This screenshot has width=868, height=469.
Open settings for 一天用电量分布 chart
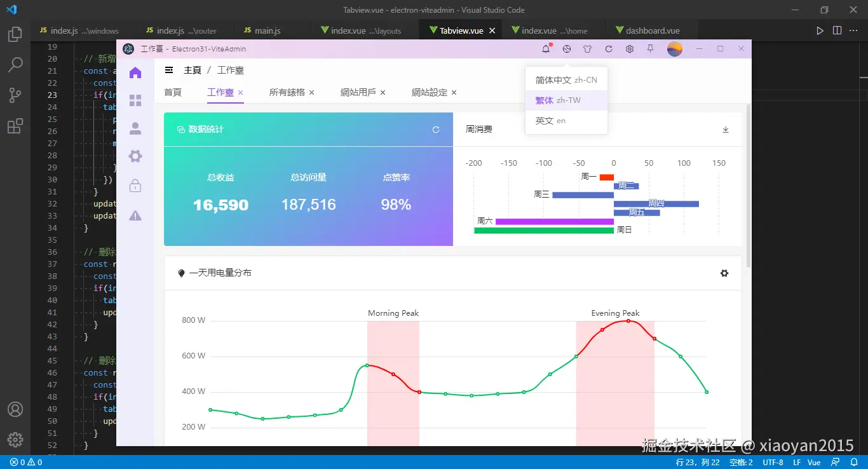click(724, 273)
